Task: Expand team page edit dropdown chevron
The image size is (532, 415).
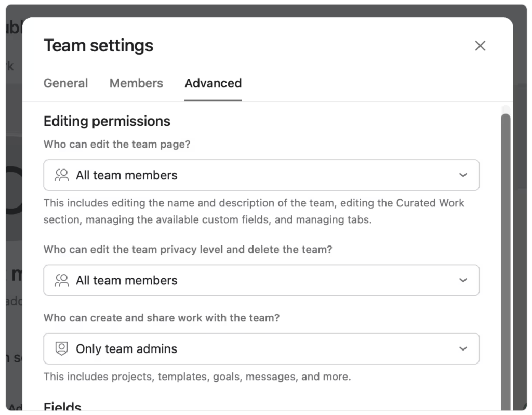Action: 463,175
